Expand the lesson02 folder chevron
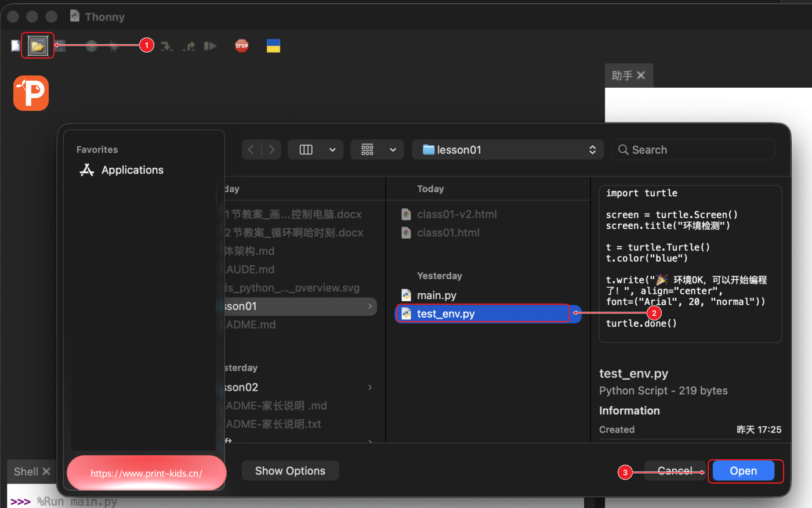812x508 pixels. 370,387
